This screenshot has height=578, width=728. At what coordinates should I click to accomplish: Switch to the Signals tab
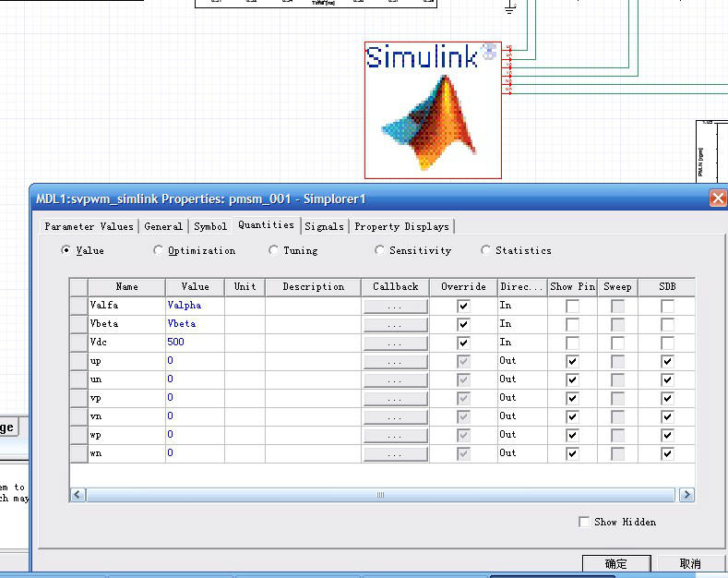[x=324, y=226]
